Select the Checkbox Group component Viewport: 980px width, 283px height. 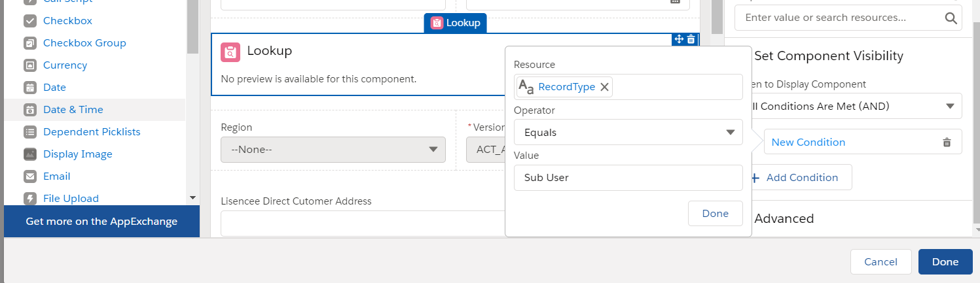(84, 43)
